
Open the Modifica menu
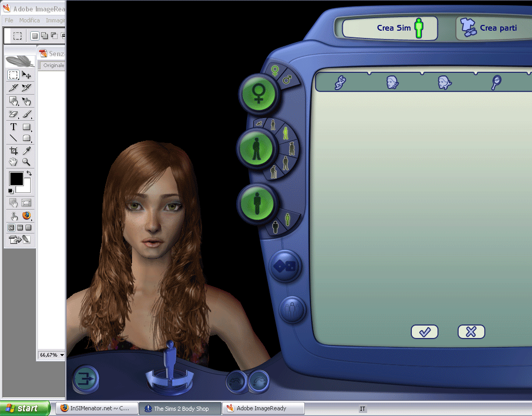point(29,20)
